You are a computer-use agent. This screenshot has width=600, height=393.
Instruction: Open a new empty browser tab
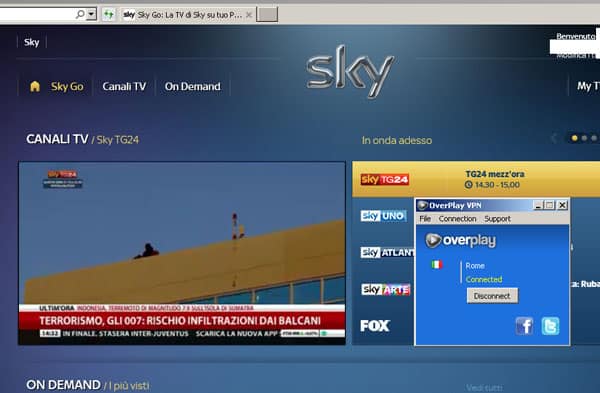pyautogui.click(x=267, y=15)
